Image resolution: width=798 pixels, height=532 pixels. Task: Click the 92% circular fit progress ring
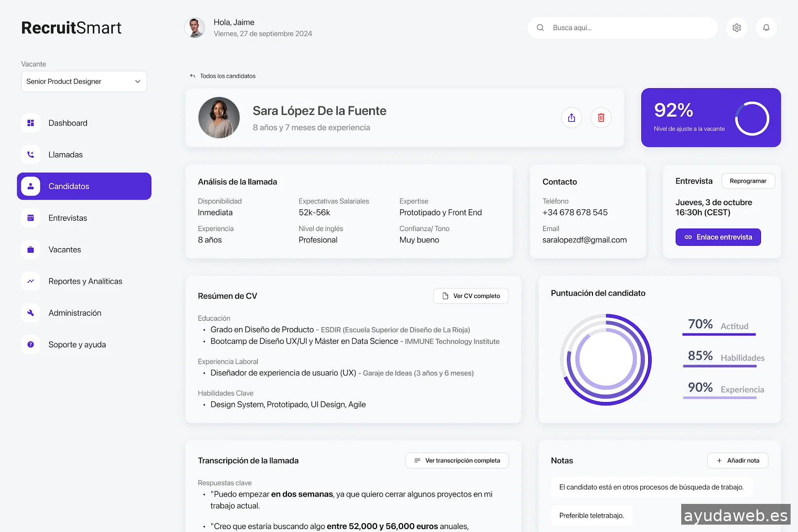752,118
